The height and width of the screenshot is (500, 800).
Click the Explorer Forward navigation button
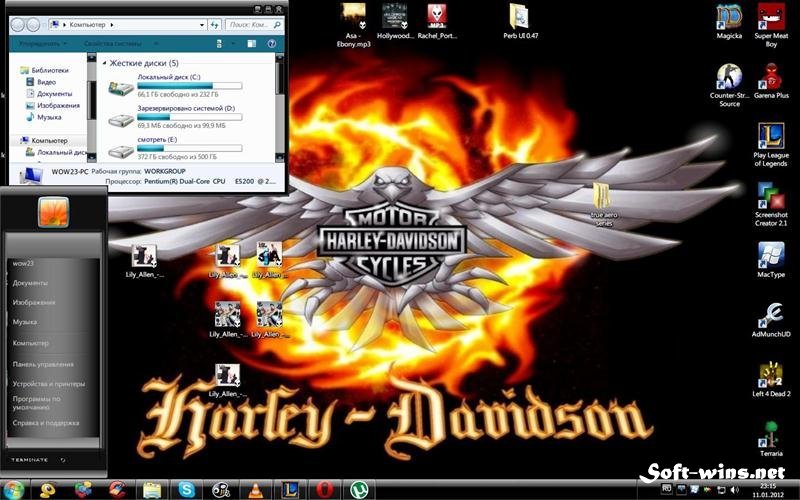pyautogui.click(x=33, y=24)
